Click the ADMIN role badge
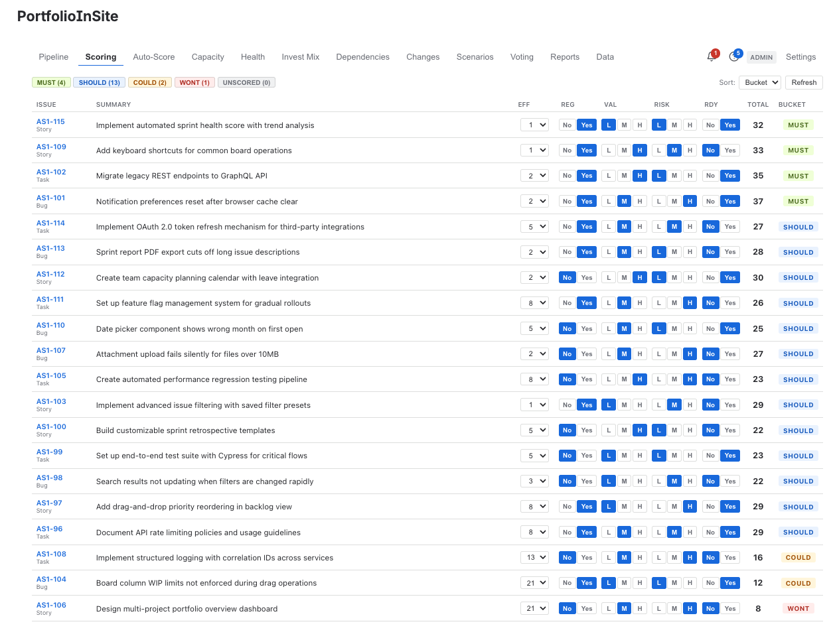The height and width of the screenshot is (644, 833). [761, 58]
